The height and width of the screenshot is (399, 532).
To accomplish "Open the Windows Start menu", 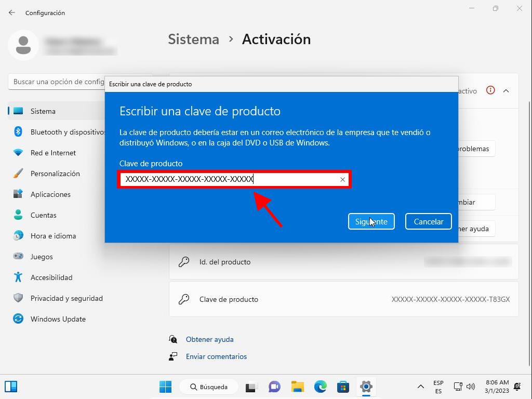I will pyautogui.click(x=165, y=387).
